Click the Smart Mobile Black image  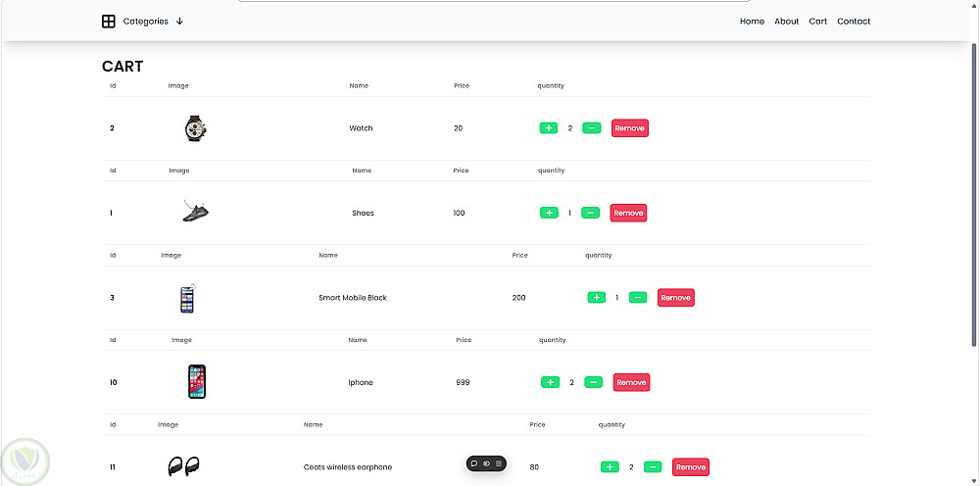188,297
